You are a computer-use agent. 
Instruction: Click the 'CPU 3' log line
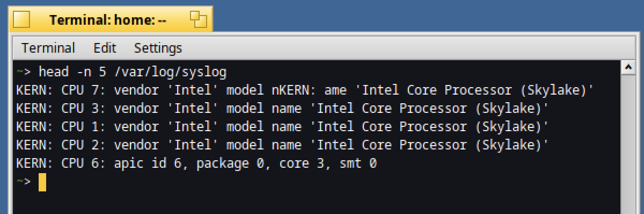pos(283,109)
